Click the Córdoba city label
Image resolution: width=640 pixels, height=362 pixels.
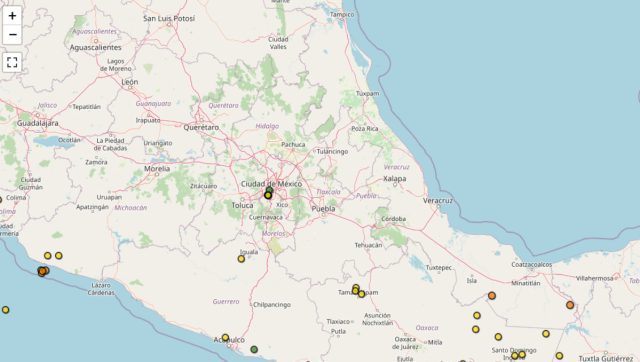tap(393, 219)
